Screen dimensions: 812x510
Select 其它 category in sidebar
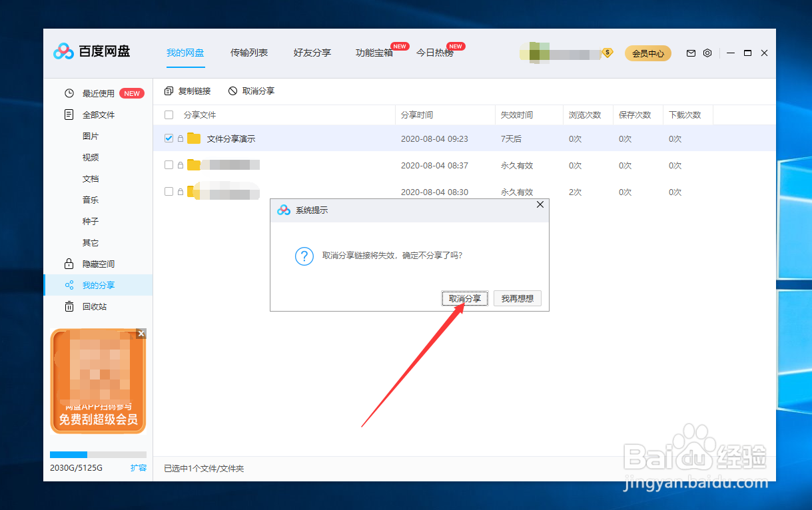pos(91,242)
